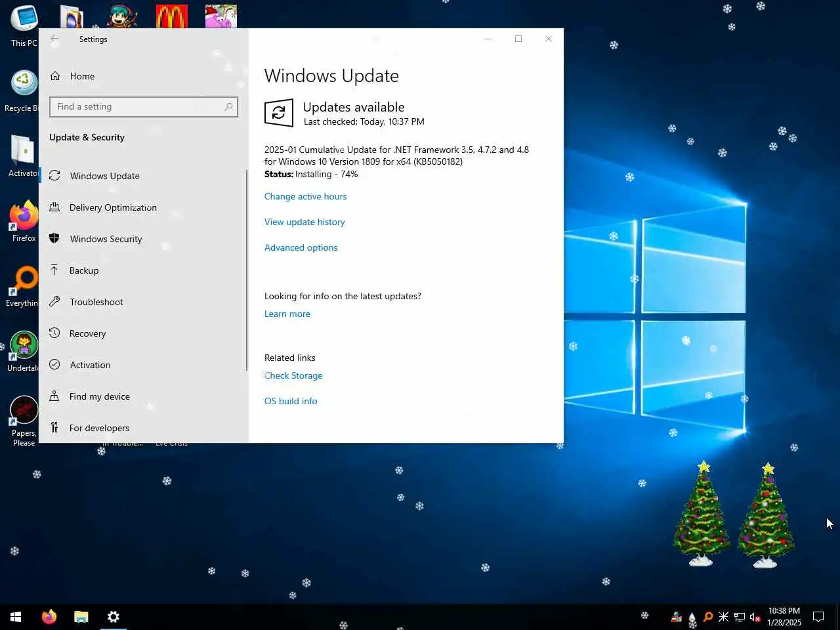Screen dimensions: 840x630
Task: Click the Windows Security shield icon
Action: coord(55,239)
